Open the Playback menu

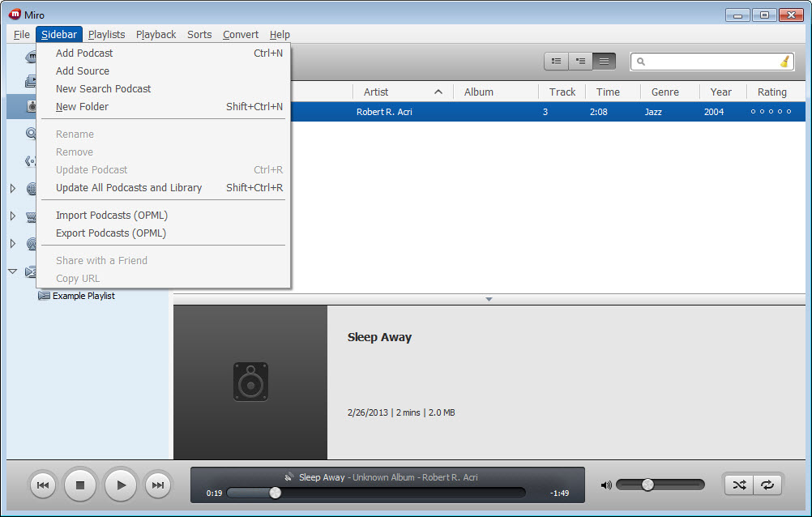point(156,35)
